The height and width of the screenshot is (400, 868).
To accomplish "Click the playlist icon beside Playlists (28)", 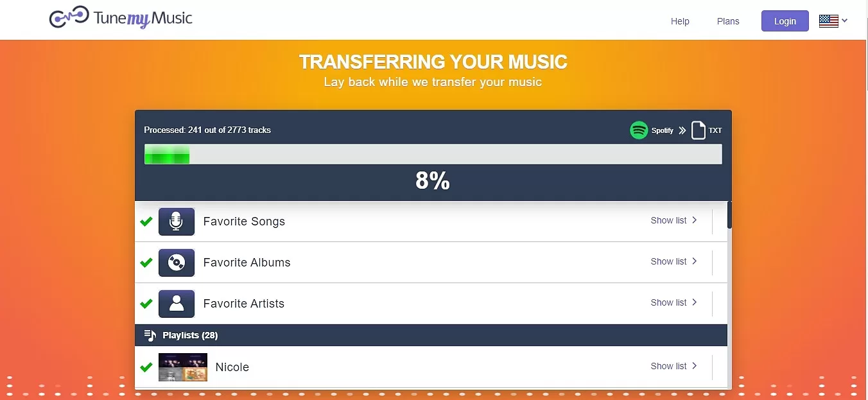I will tap(150, 335).
